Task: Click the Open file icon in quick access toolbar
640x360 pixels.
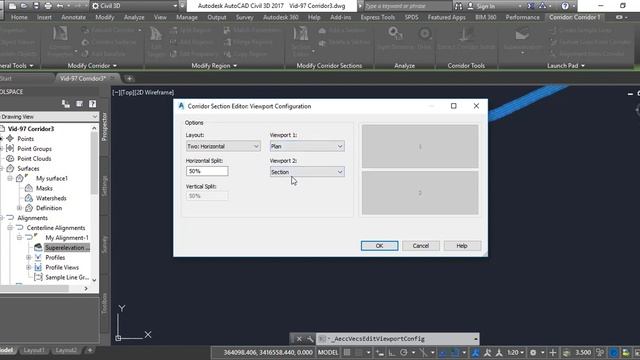Action: coord(24,6)
